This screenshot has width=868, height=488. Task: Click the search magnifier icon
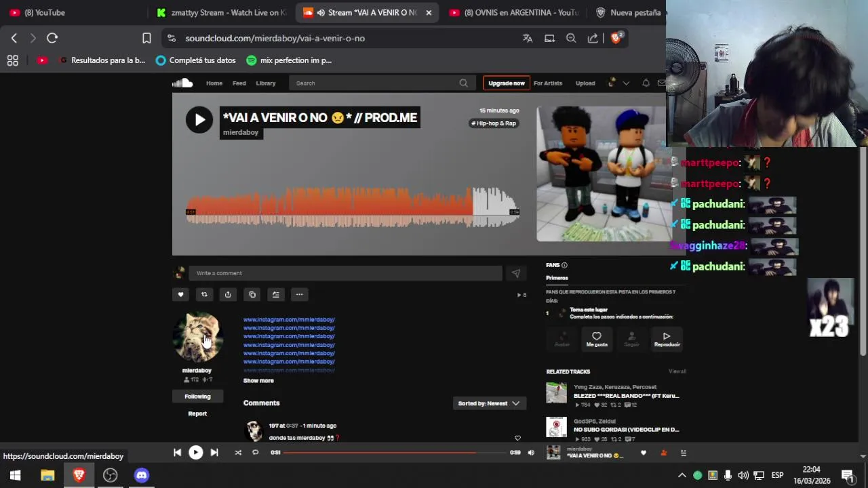(x=464, y=83)
